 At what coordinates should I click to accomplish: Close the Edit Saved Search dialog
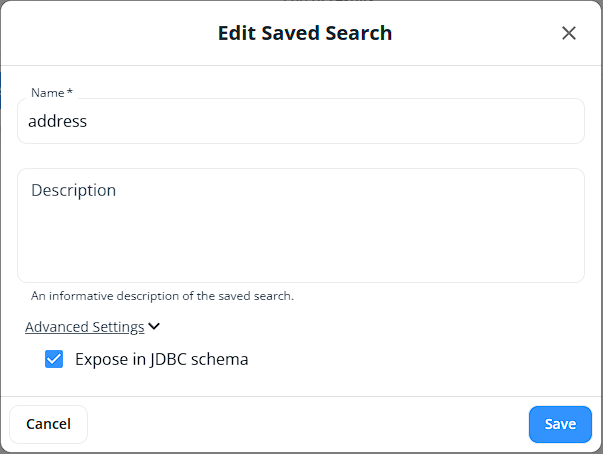[x=569, y=33]
